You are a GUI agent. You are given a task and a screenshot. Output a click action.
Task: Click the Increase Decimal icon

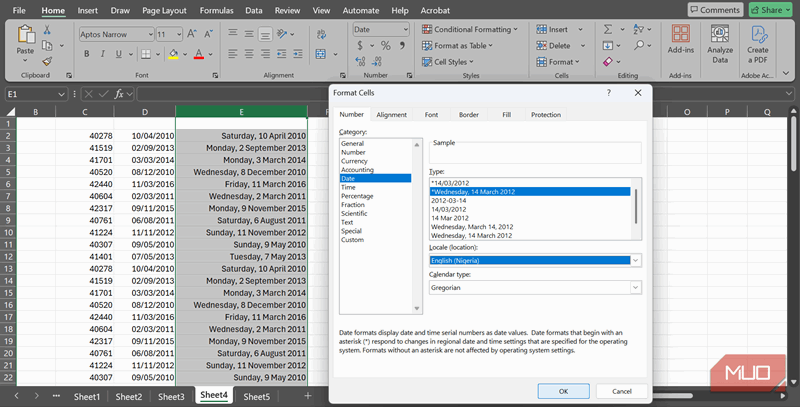click(360, 62)
